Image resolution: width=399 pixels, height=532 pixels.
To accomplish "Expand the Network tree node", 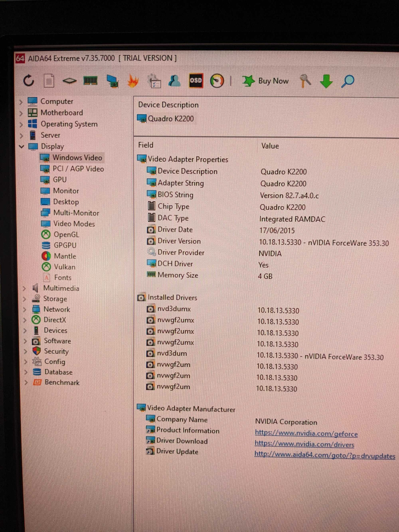I will tap(25, 310).
